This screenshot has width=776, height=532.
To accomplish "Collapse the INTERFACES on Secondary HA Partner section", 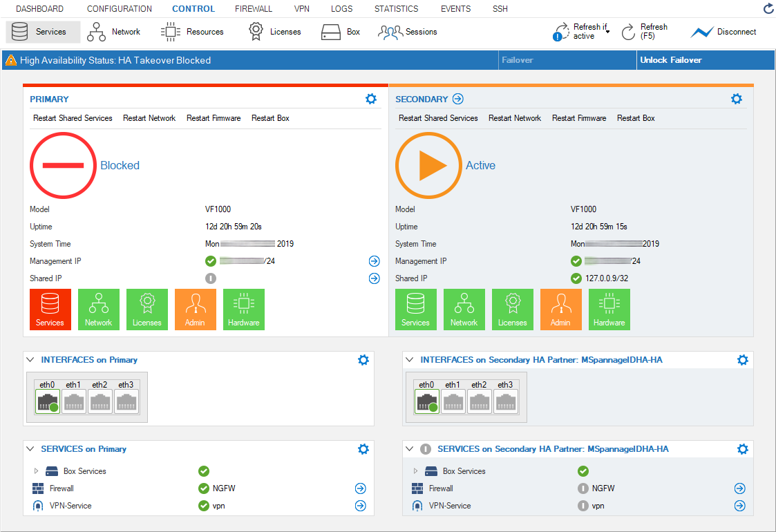I will click(409, 360).
